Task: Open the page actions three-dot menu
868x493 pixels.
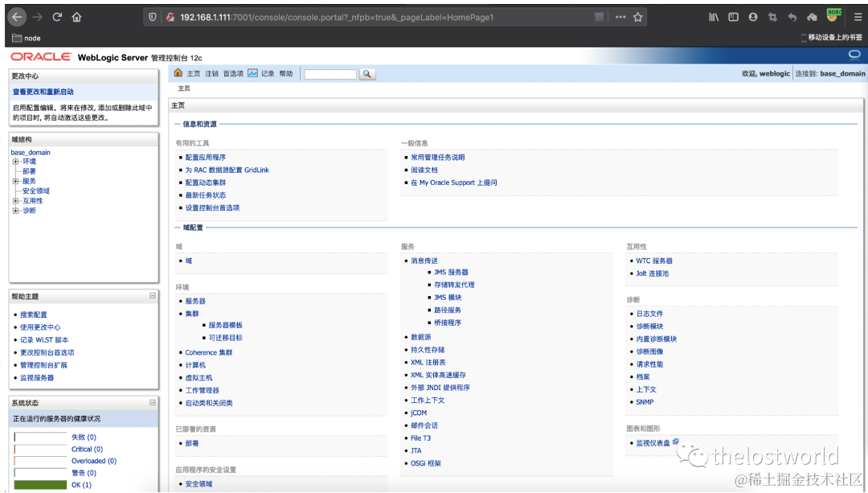Action: (620, 17)
